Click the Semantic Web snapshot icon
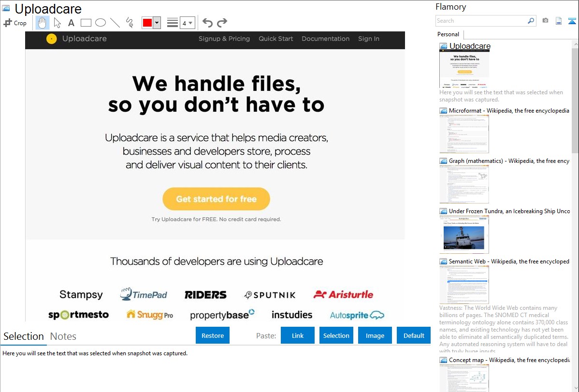The height and width of the screenshot is (392, 579). pyautogui.click(x=443, y=261)
